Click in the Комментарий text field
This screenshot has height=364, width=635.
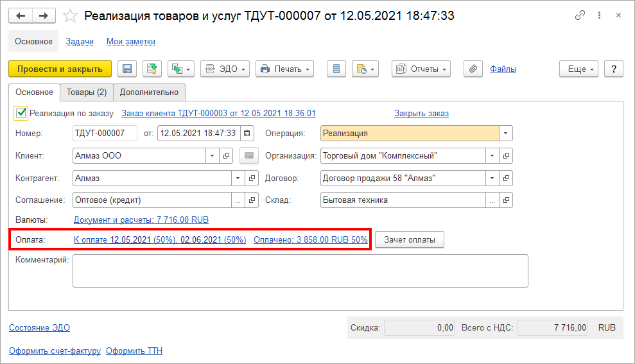click(x=300, y=270)
